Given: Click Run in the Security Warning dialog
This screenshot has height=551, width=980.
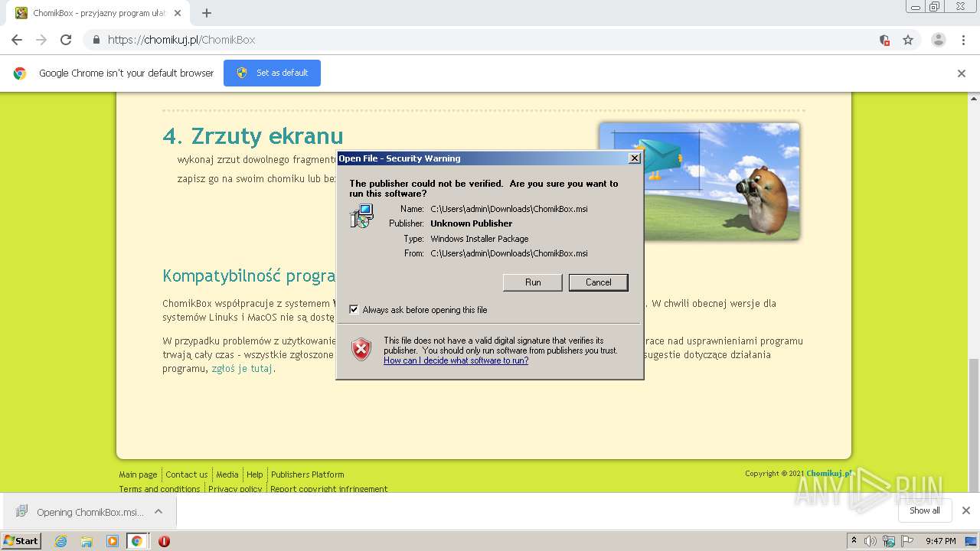Looking at the screenshot, I should point(533,282).
